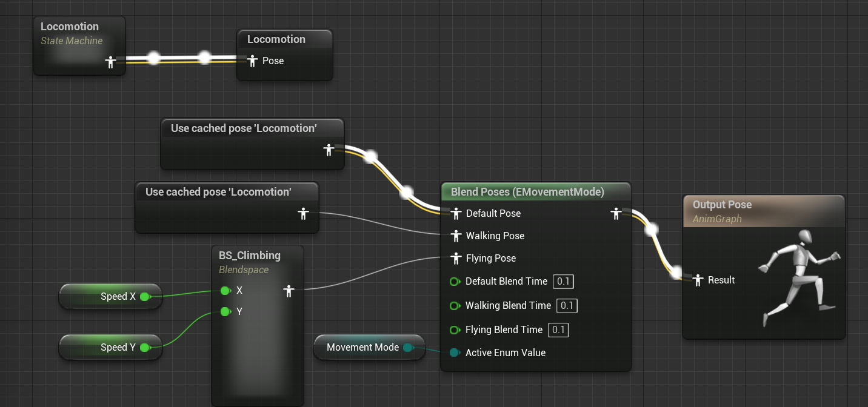
Task: Click the Movement Mode variable output pin
Action: pos(407,348)
